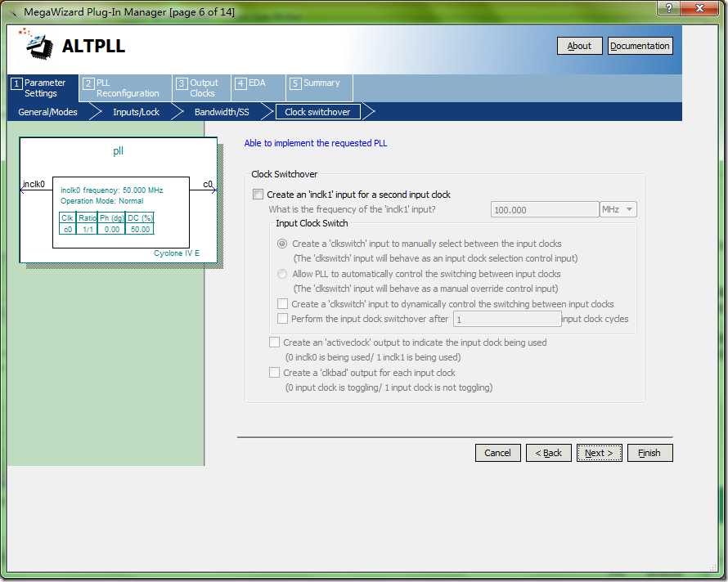
Task: Click 'inclk0 frequency: 50.000 MHz' text
Action: tap(112, 190)
